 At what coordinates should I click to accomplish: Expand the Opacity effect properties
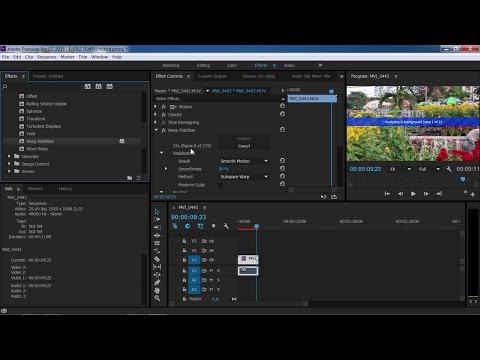pyautogui.click(x=155, y=114)
